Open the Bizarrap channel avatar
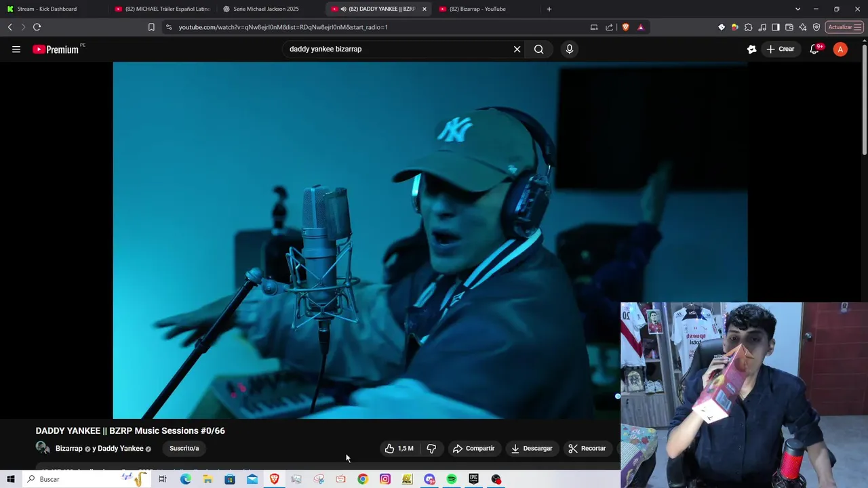 tap(42, 448)
